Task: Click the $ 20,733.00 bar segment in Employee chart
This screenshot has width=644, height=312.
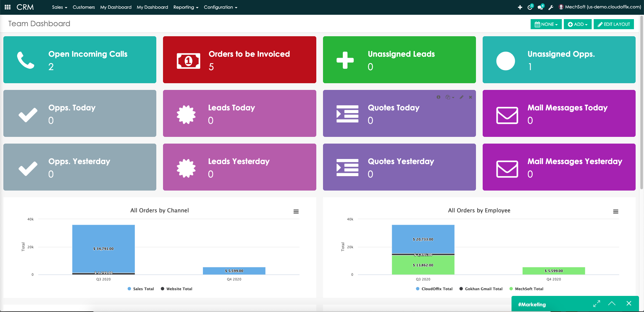Action: click(423, 239)
